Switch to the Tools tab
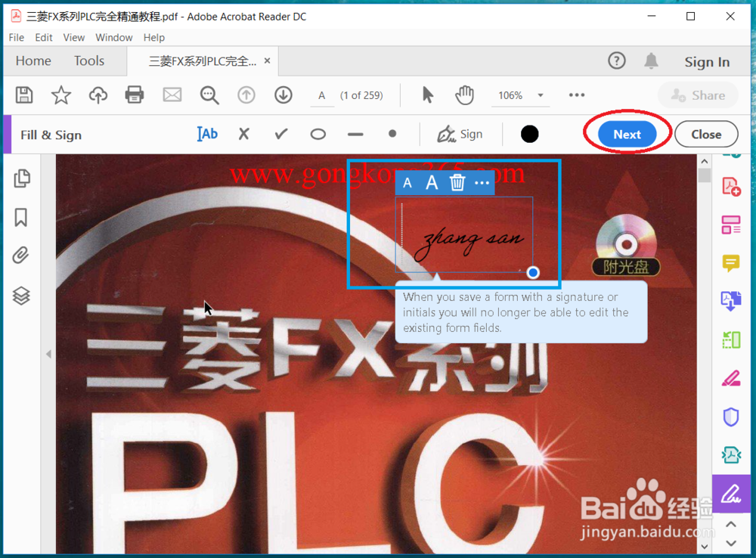Viewport: 756px width, 558px height. point(89,60)
